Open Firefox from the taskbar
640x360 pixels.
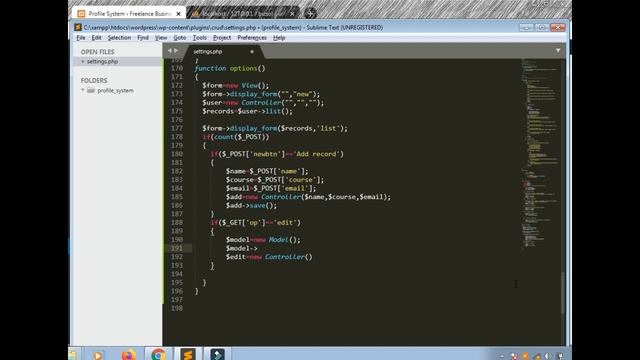click(x=129, y=355)
